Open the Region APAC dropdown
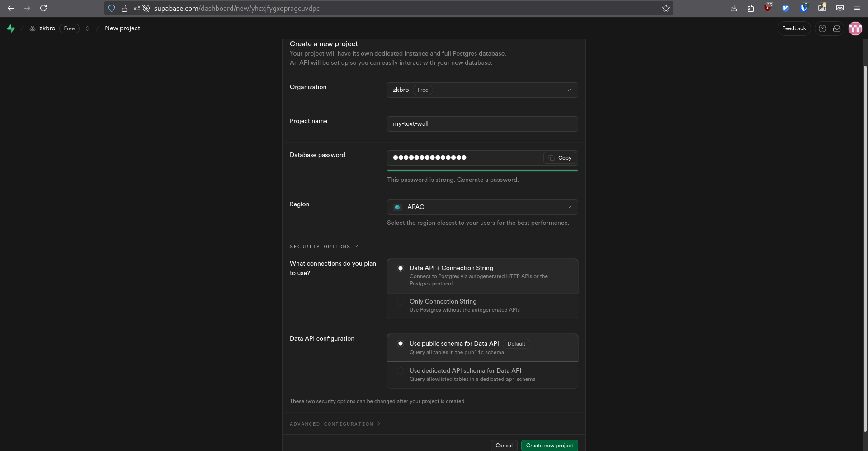This screenshot has height=451, width=868. point(482,207)
